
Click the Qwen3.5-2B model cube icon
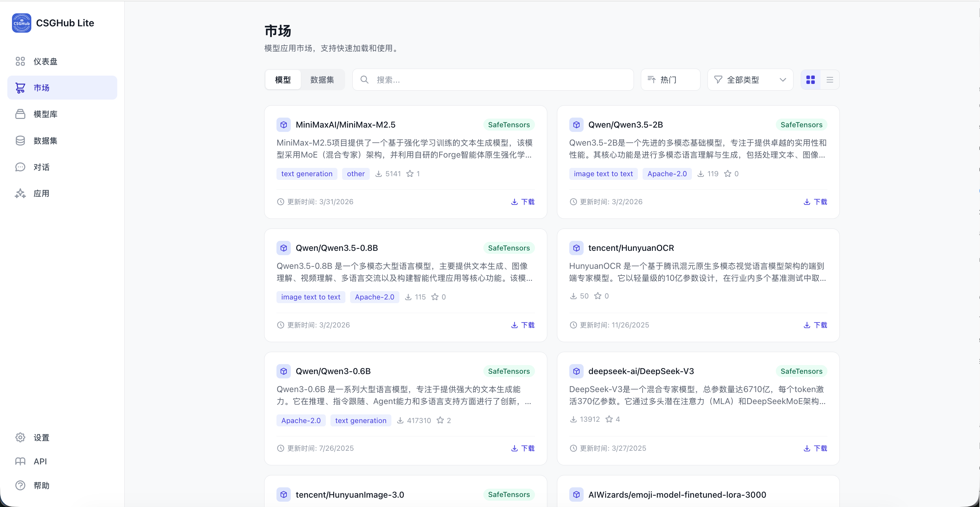[x=576, y=125]
